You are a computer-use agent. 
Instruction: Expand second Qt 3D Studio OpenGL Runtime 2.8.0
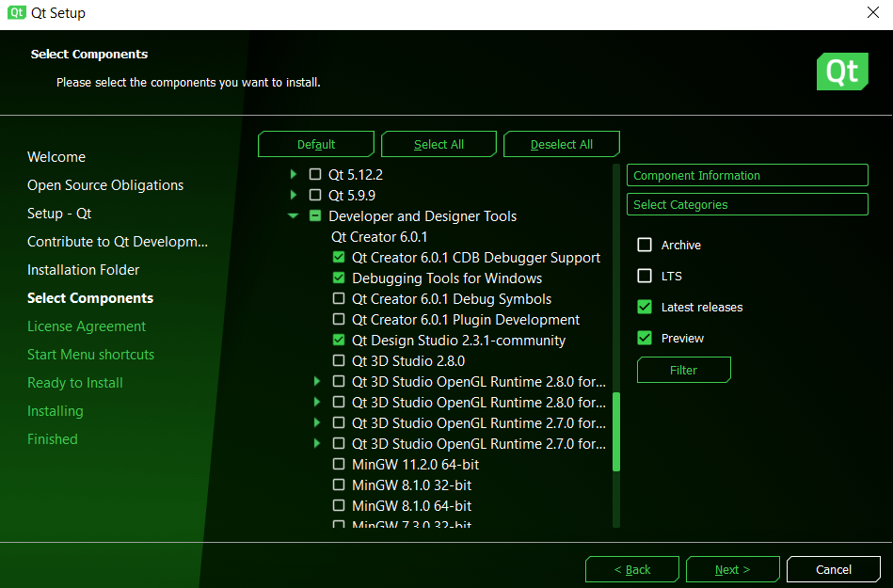point(317,402)
